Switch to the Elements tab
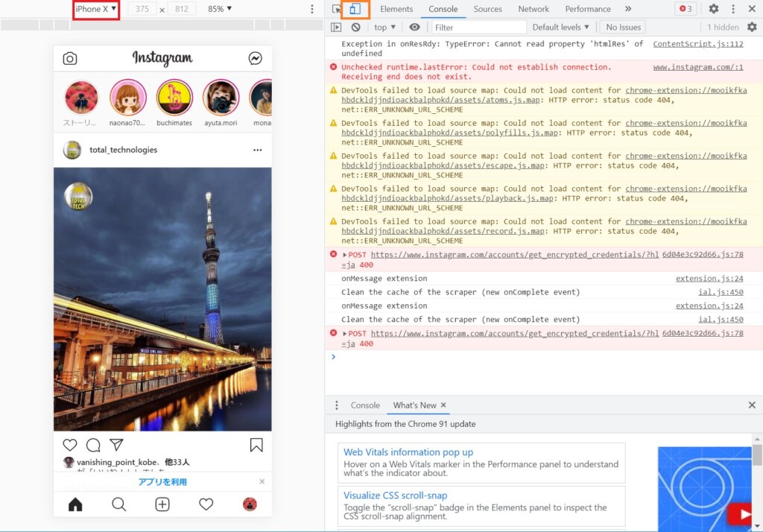Image resolution: width=763 pixels, height=532 pixels. point(396,9)
